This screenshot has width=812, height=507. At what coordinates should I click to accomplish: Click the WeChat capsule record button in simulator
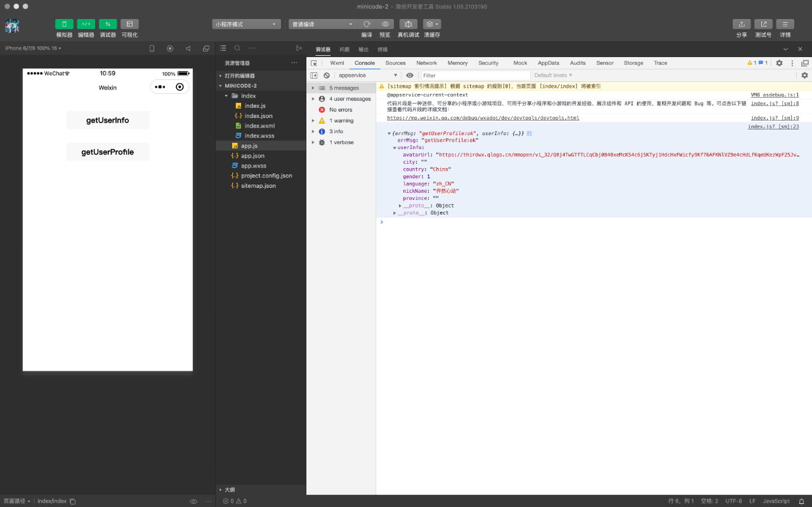pos(180,87)
